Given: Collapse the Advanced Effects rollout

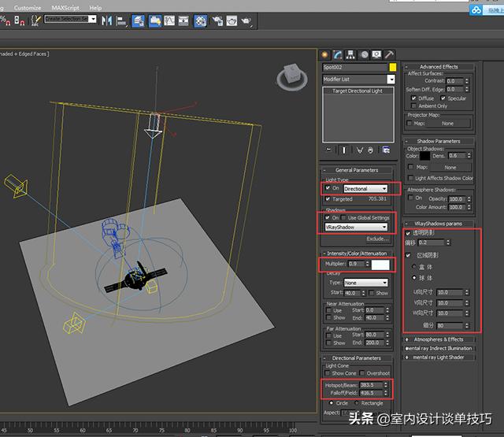Looking at the screenshot, I should coord(439,67).
